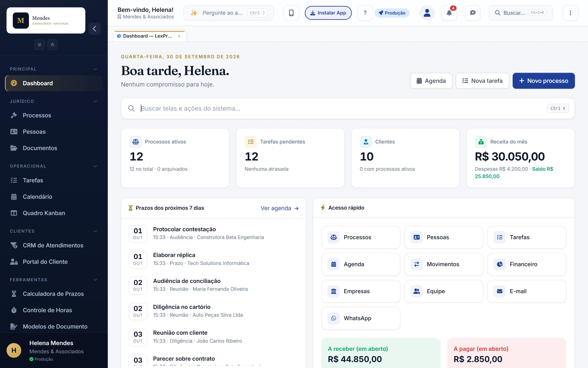Screen dimensions: 588x368
Task: Close the Dashboard tab
Action: click(x=179, y=36)
